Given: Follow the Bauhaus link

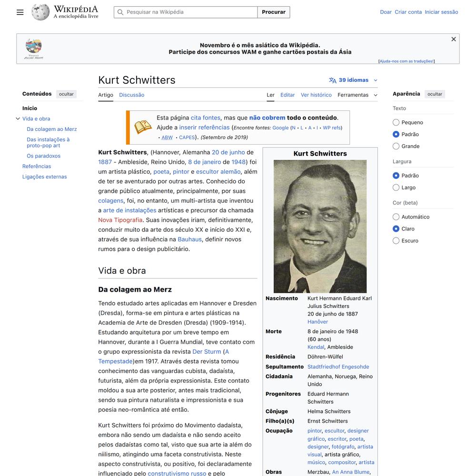Looking at the screenshot, I should [189, 239].
